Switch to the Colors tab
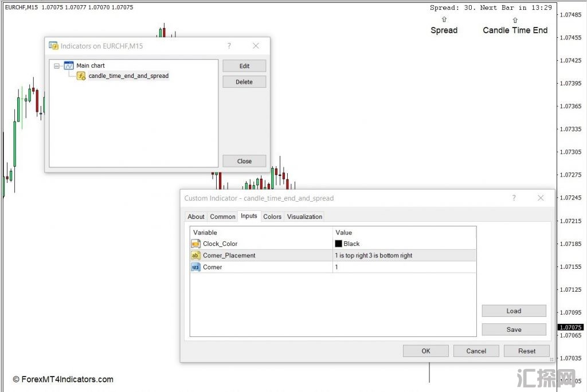 pos(272,217)
